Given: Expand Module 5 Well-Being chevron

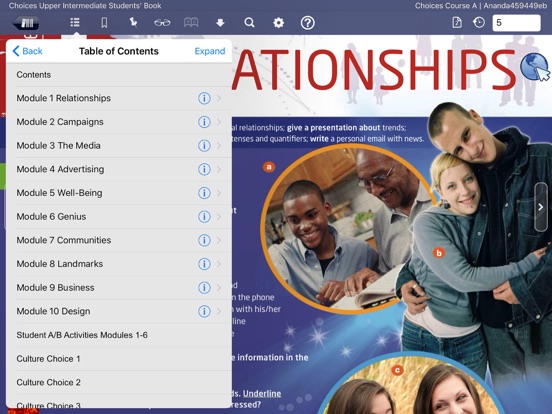Looking at the screenshot, I should tap(219, 193).
